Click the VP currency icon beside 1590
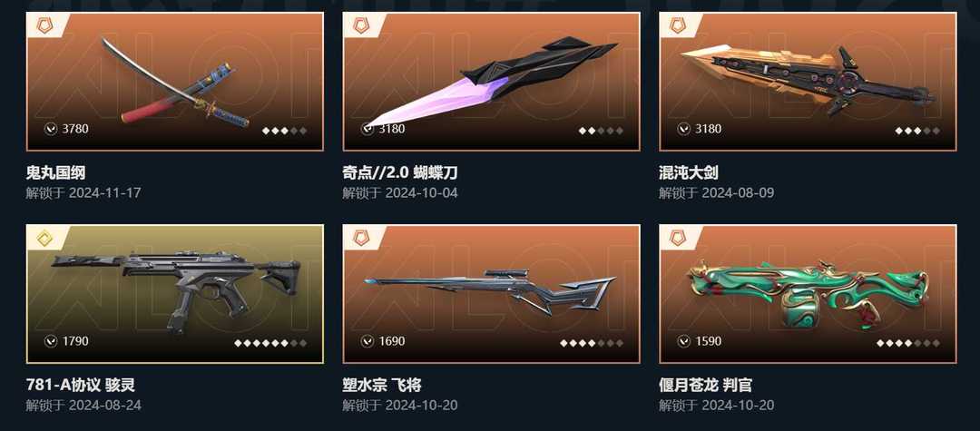The width and height of the screenshot is (980, 431). tap(684, 342)
